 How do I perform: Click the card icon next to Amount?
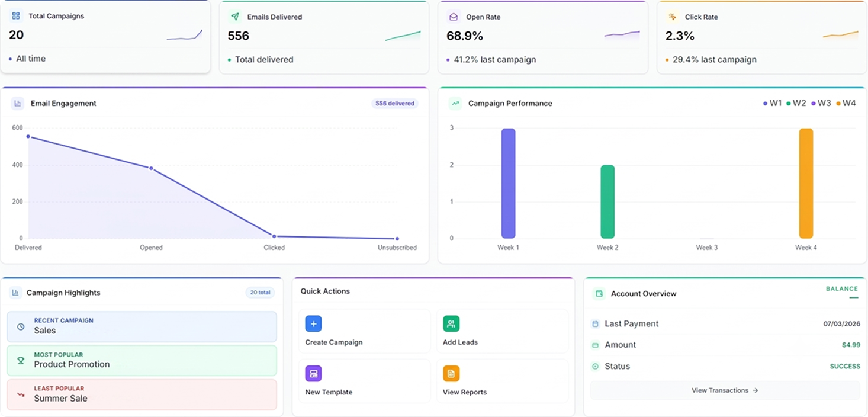(x=595, y=345)
